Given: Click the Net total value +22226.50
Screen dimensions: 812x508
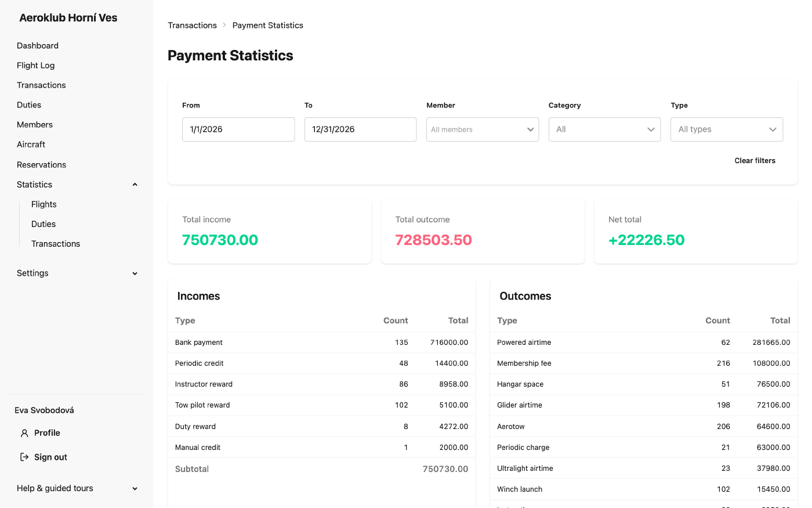Looking at the screenshot, I should (646, 240).
